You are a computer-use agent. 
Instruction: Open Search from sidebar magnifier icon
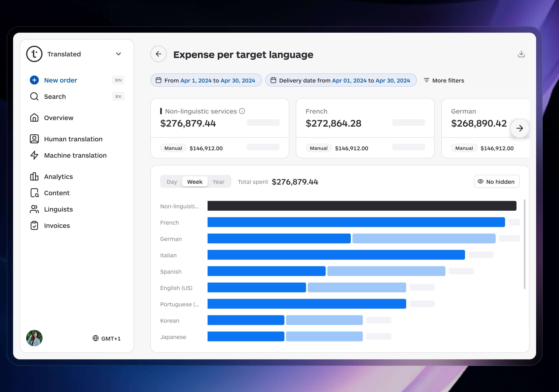[34, 96]
